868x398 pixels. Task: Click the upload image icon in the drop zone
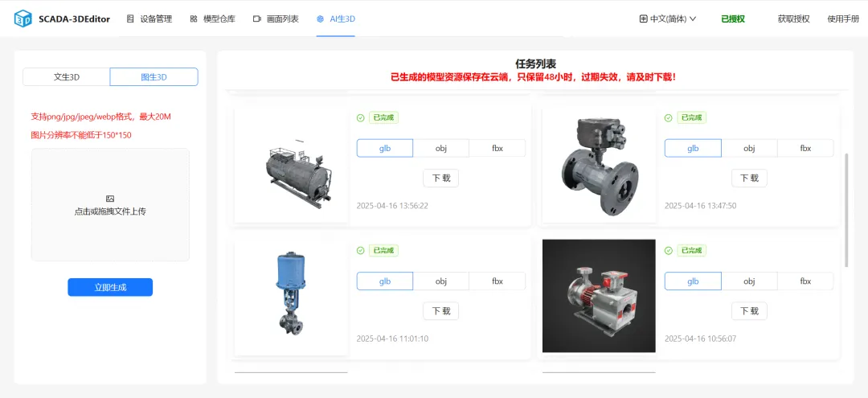pyautogui.click(x=110, y=199)
